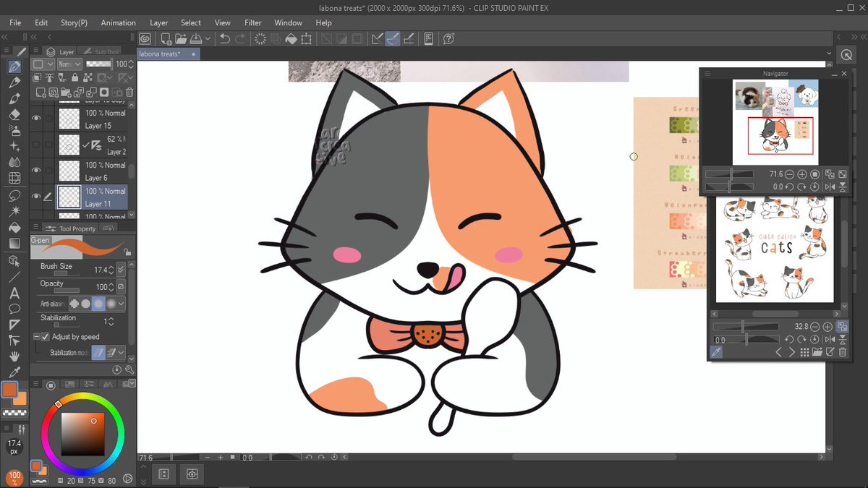868x488 pixels.
Task: Open file using the folder icon
Action: [181, 38]
